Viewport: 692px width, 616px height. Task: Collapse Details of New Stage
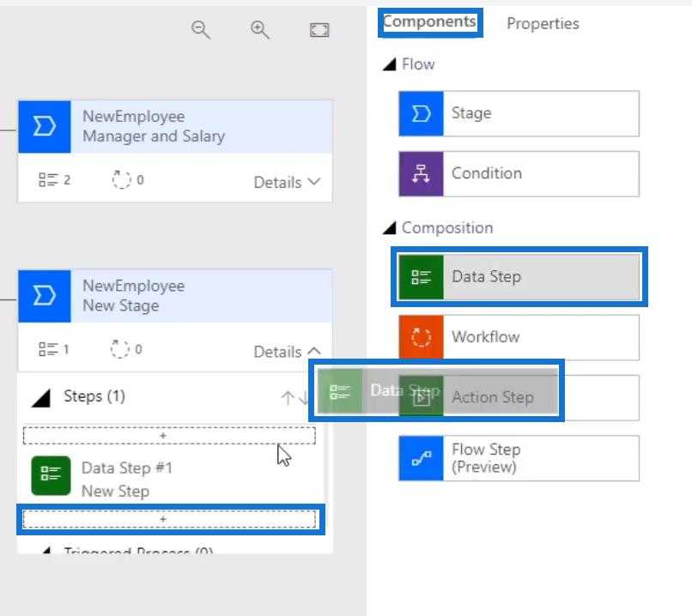point(287,352)
